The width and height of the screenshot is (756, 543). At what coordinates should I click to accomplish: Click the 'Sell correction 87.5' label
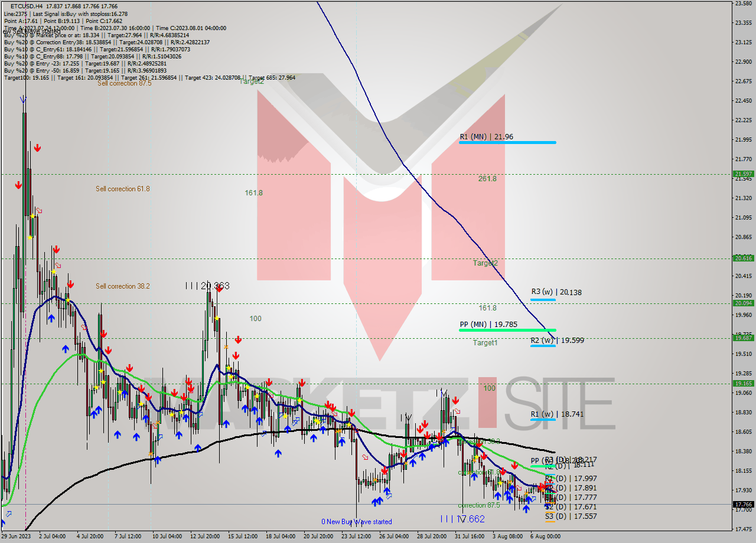124,83
